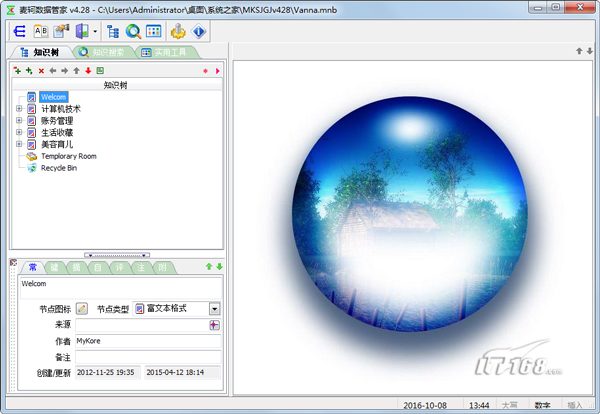The width and height of the screenshot is (600, 414).
Task: Click the magenta right triangle icon
Action: pyautogui.click(x=217, y=71)
